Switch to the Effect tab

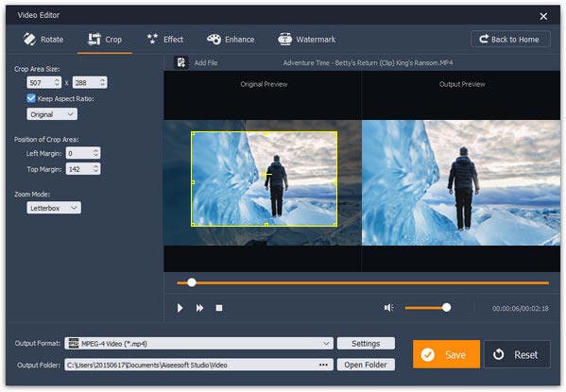[165, 40]
